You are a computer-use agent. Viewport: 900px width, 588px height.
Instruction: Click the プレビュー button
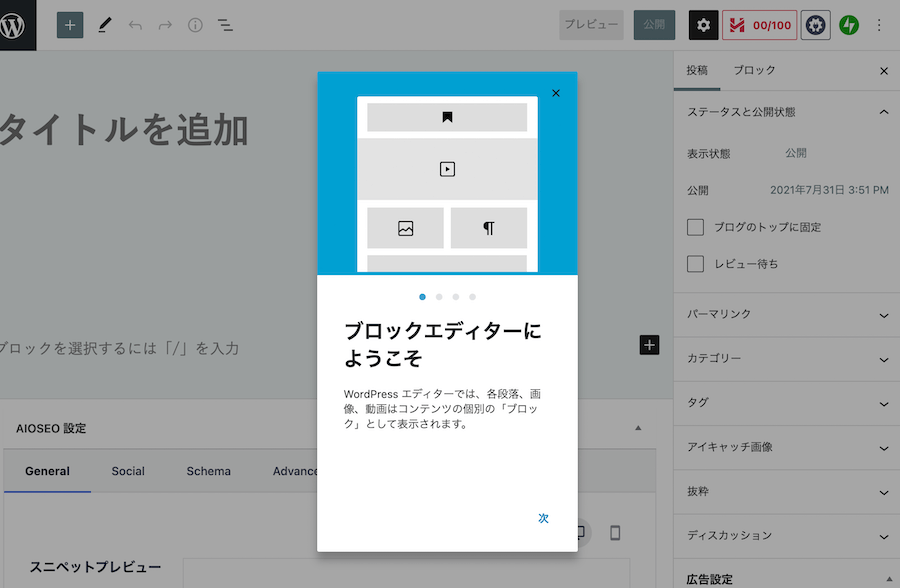(x=591, y=25)
